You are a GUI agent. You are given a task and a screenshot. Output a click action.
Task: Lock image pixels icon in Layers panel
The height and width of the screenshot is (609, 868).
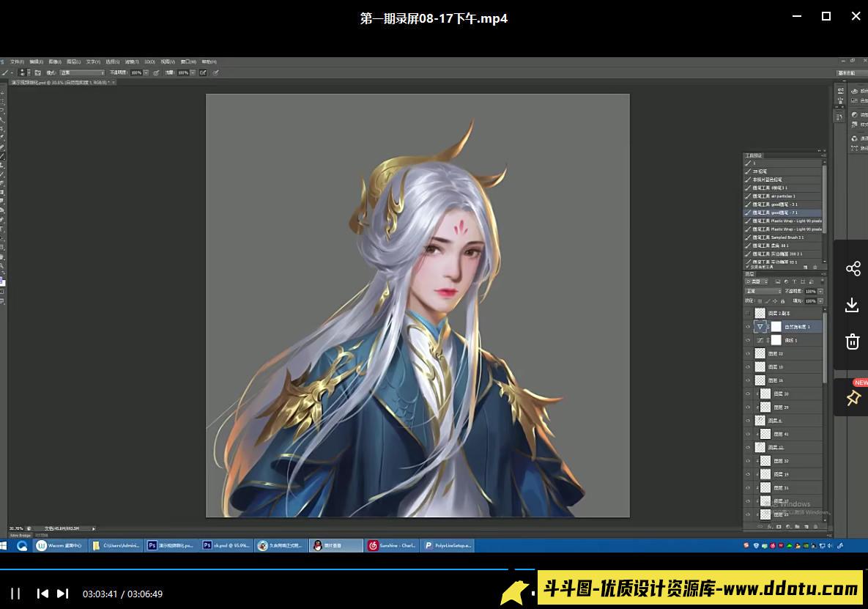click(x=767, y=301)
